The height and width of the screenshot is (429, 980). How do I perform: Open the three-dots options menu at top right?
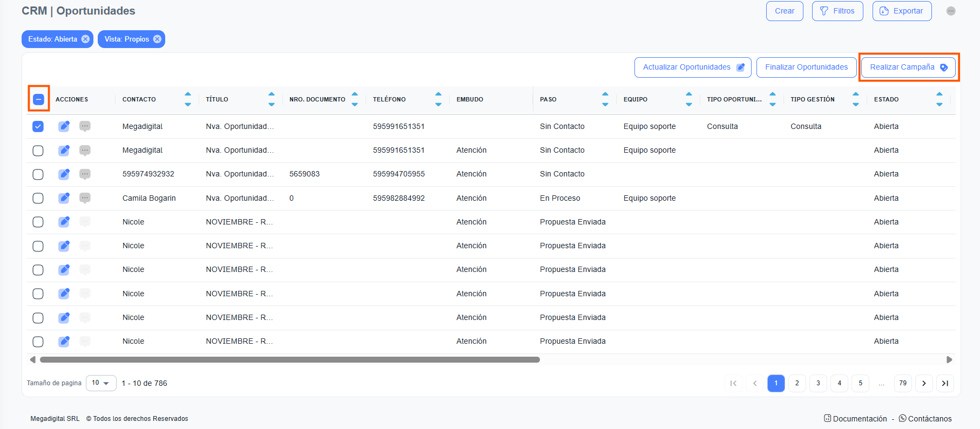[951, 11]
